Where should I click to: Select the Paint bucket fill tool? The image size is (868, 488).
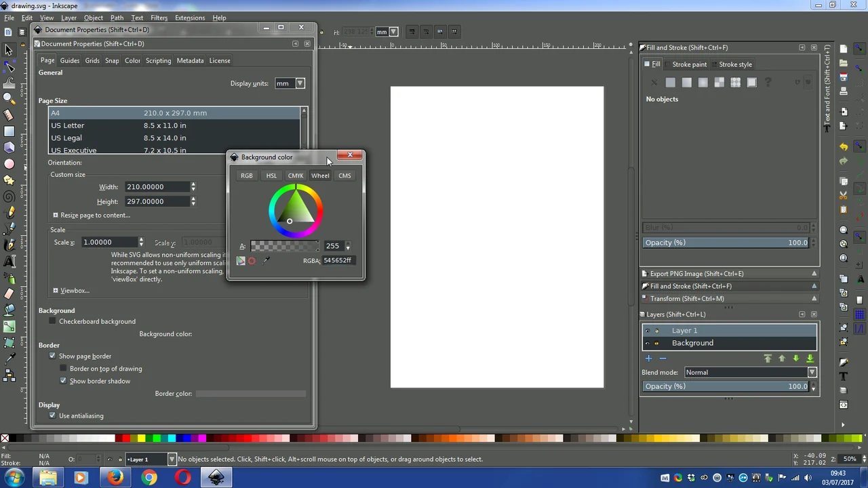click(9, 310)
